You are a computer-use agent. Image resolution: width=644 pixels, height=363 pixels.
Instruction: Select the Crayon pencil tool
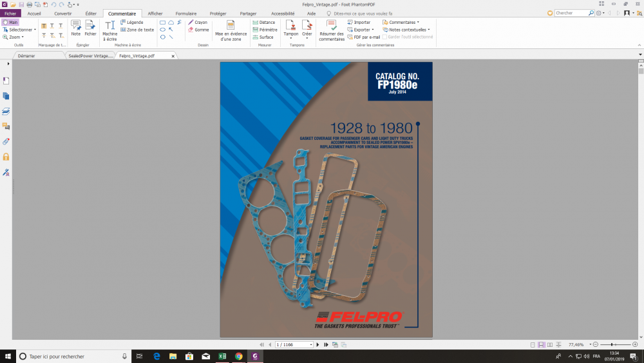pos(198,22)
